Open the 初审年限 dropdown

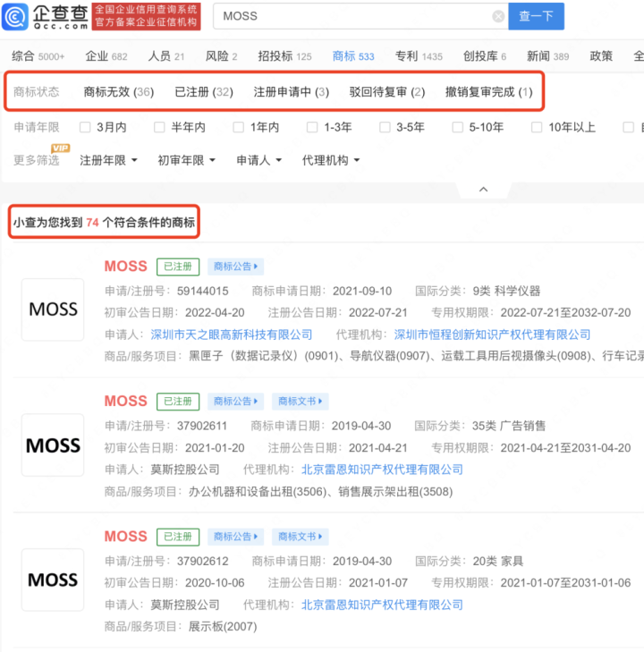click(x=186, y=160)
